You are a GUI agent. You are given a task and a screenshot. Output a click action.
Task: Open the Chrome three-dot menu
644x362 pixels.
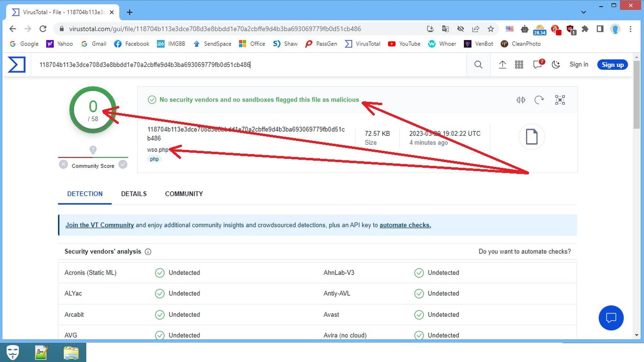click(x=630, y=29)
